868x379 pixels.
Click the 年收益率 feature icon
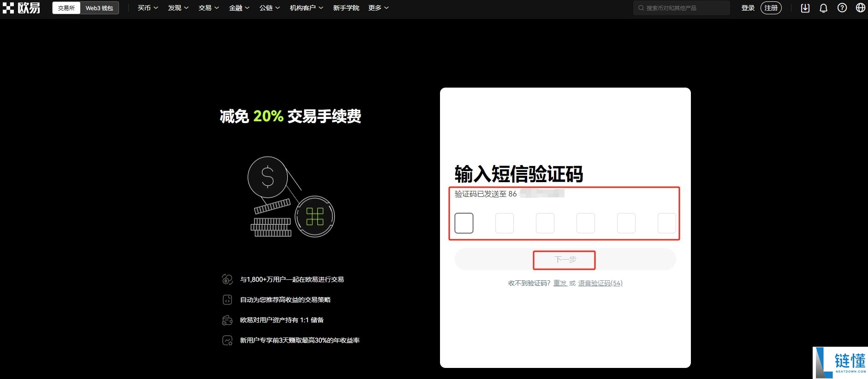227,340
